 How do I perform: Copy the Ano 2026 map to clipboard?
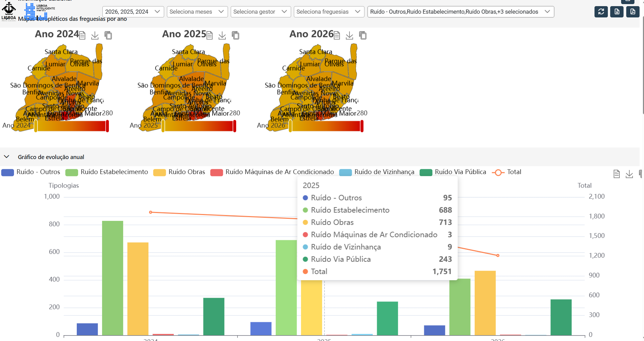tap(363, 35)
